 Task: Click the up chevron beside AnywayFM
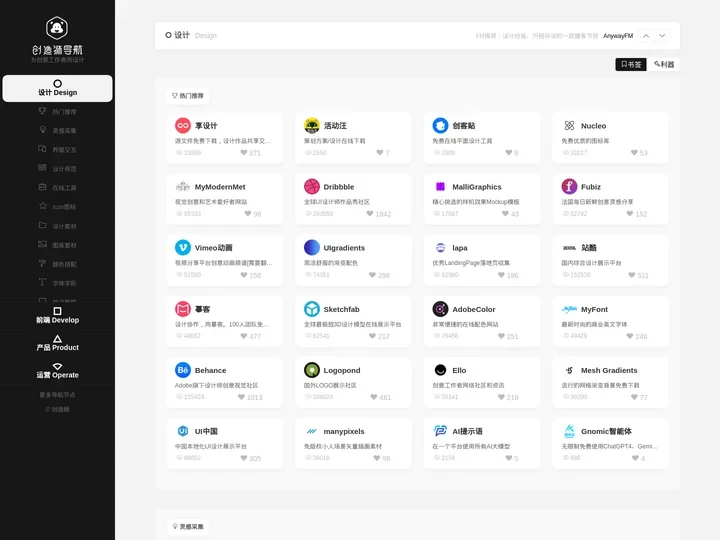click(646, 35)
